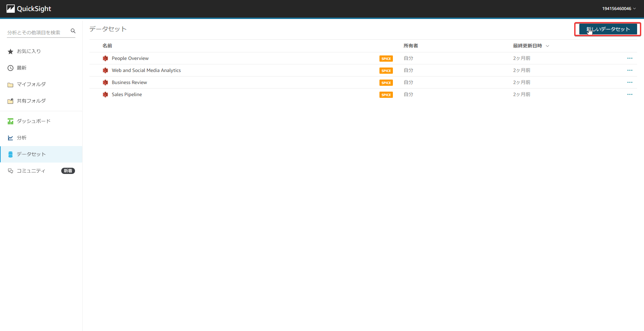Open コミュニティ in the sidebar
The height and width of the screenshot is (331, 644).
41,171
